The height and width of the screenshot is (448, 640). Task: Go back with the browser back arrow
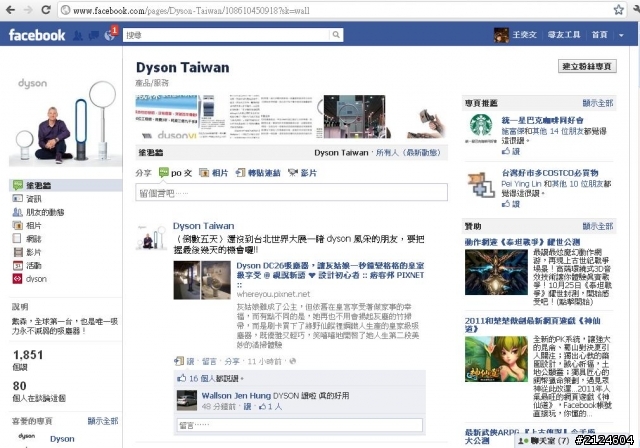[x=10, y=10]
